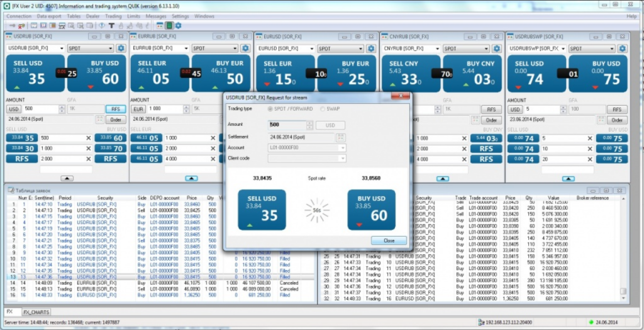Delete the 4 000 row in EURRUB ladder
The image size is (644, 330).
214,159
